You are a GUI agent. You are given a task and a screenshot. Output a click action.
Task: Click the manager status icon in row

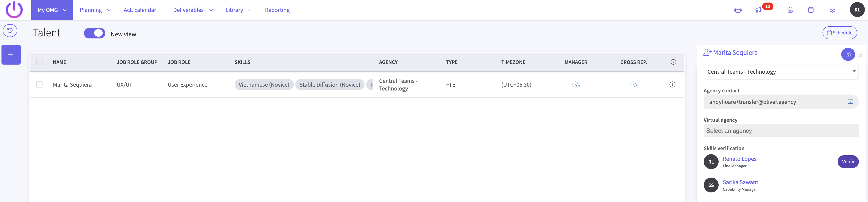[x=576, y=85]
